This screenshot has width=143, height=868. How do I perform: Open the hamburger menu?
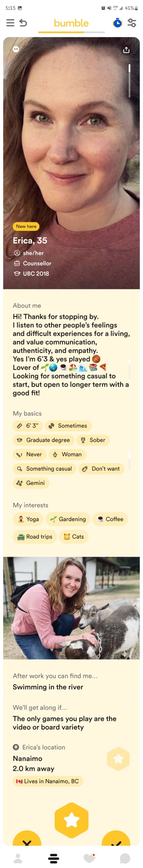(x=11, y=23)
